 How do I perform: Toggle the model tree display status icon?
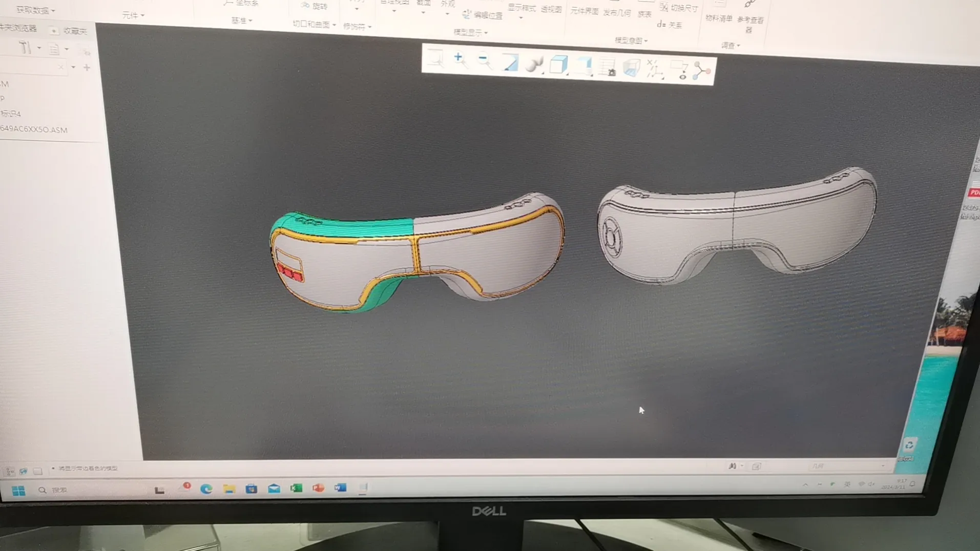(x=9, y=471)
